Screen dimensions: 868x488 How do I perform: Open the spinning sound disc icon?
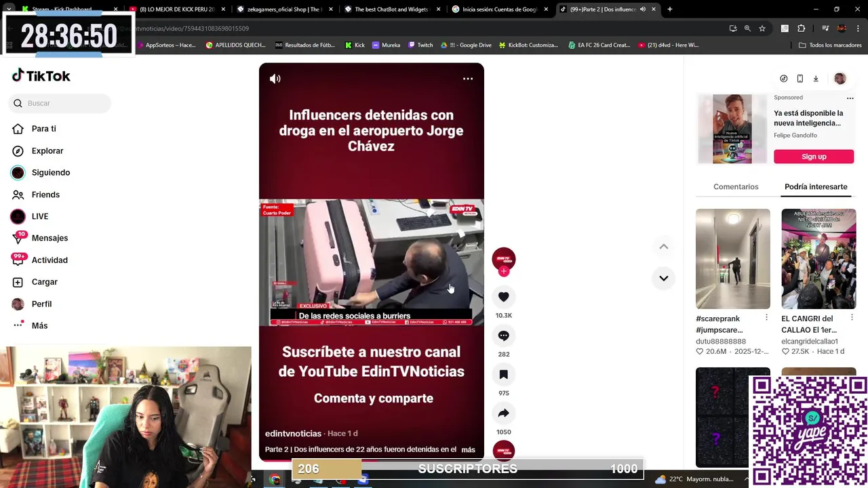[503, 450]
